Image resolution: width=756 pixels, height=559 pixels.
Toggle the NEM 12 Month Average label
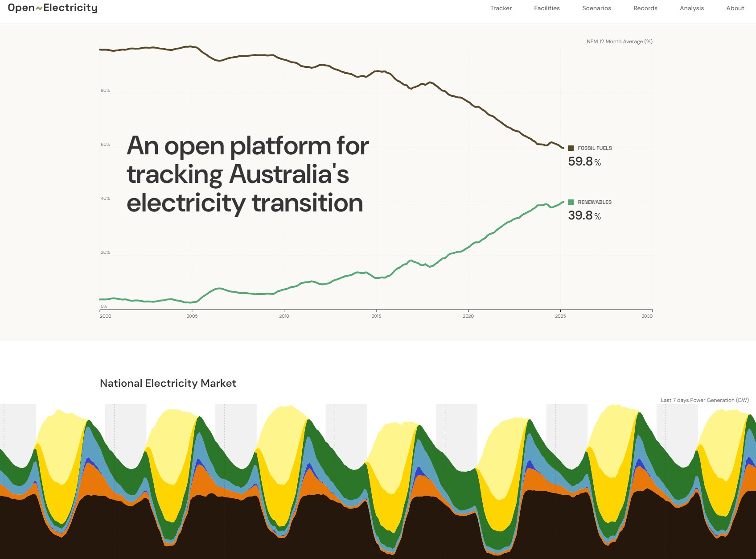click(x=619, y=41)
